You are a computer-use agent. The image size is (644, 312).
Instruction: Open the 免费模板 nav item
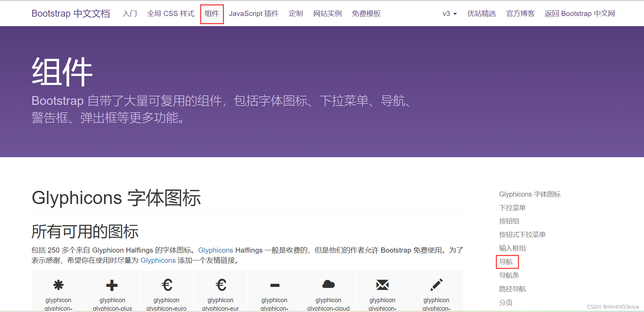366,14
